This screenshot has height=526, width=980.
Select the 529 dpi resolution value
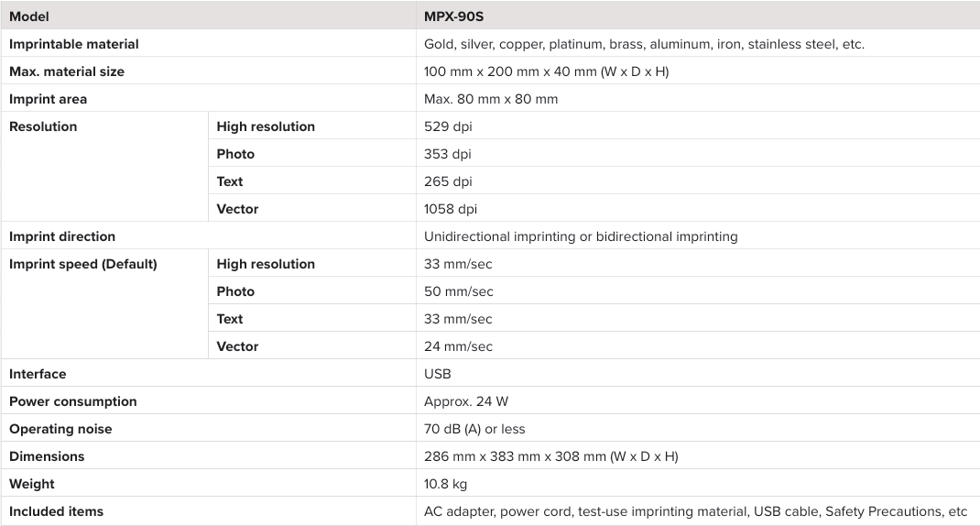tap(448, 126)
